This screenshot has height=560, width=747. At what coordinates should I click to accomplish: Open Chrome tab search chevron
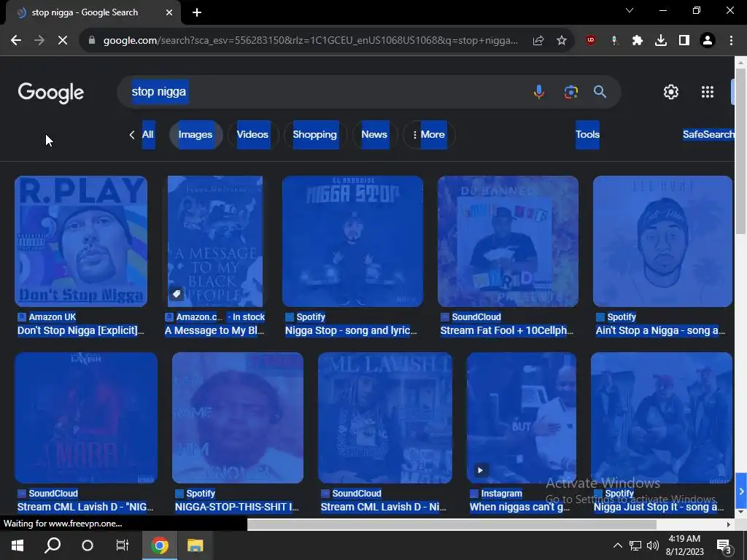[630, 10]
